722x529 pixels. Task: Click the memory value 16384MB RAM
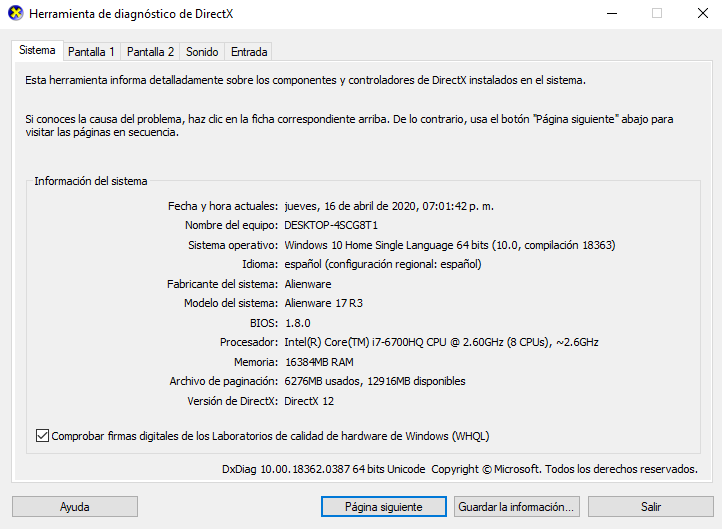click(x=319, y=362)
